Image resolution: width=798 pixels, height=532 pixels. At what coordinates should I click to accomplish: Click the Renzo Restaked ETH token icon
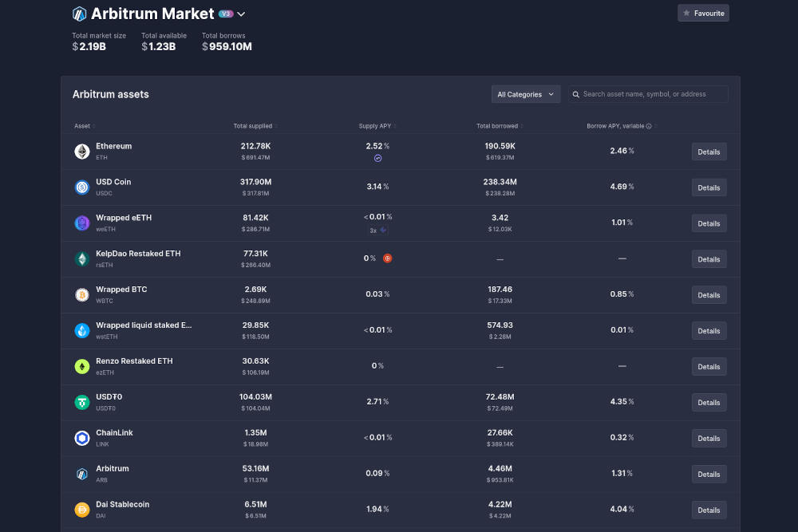coord(81,366)
